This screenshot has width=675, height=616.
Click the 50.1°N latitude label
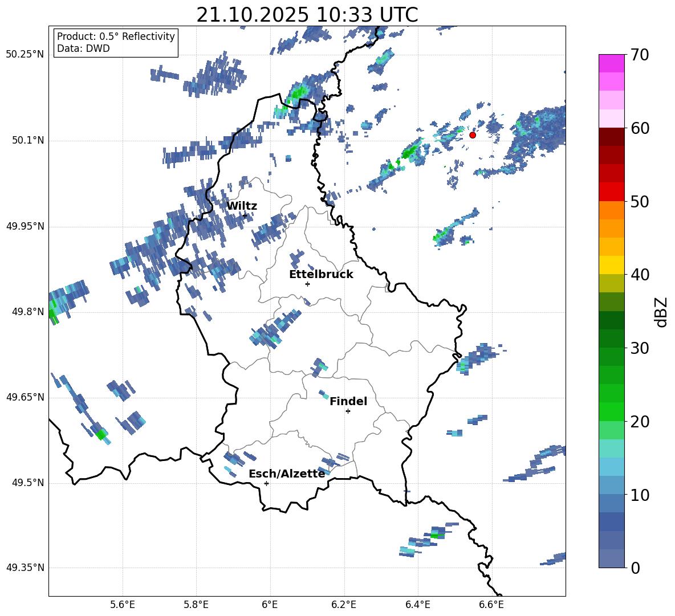(27, 141)
